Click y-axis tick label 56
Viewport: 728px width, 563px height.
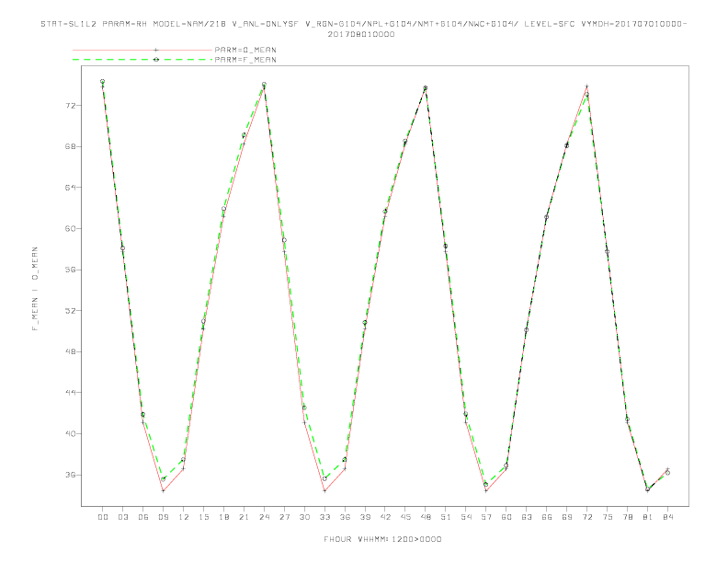pos(71,270)
